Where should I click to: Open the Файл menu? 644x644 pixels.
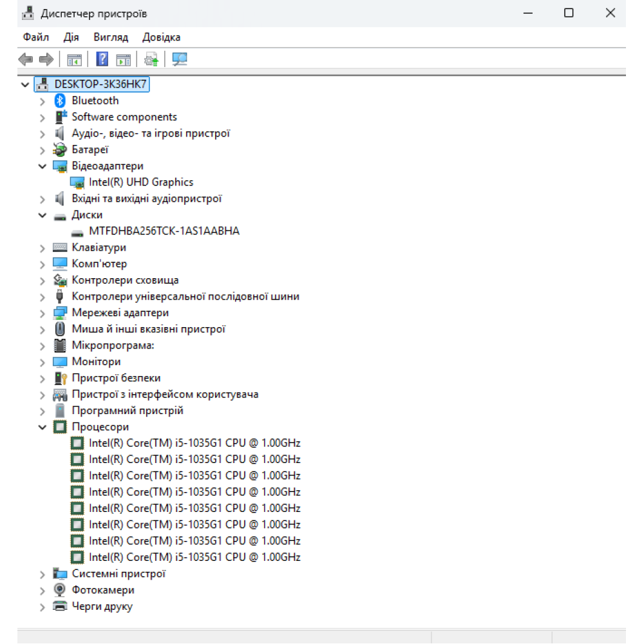(x=36, y=37)
